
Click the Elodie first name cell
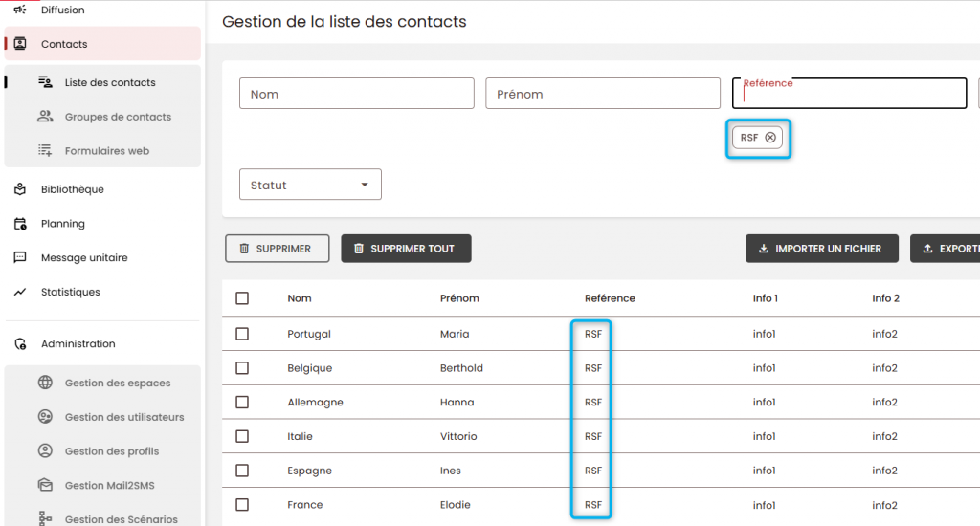coord(455,505)
